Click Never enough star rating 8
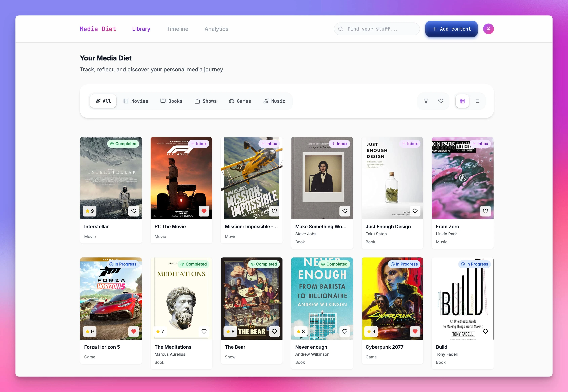The width and height of the screenshot is (568, 392). (x=301, y=331)
